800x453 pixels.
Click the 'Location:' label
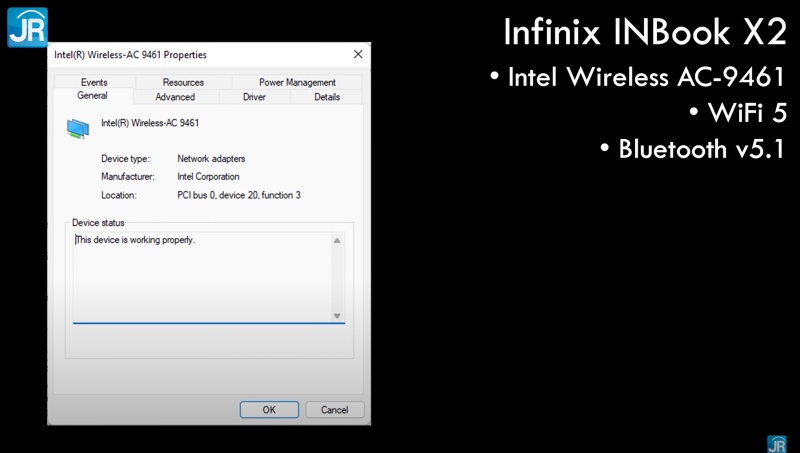[119, 195]
